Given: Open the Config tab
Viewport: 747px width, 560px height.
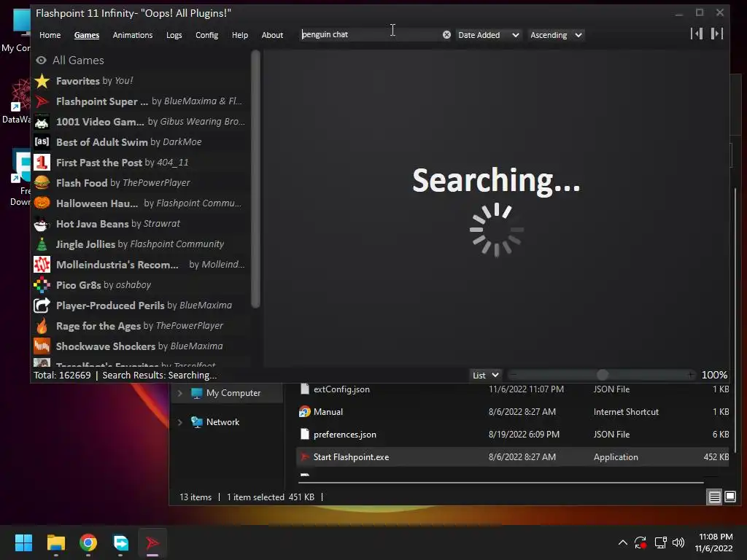Looking at the screenshot, I should [206, 35].
